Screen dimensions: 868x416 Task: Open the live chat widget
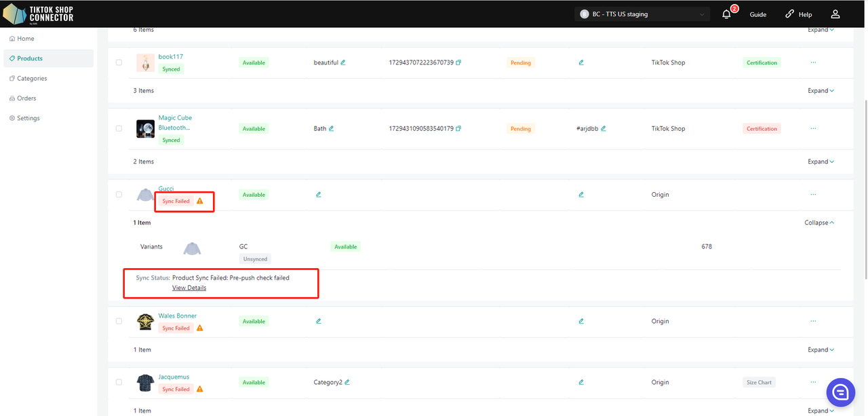point(840,392)
